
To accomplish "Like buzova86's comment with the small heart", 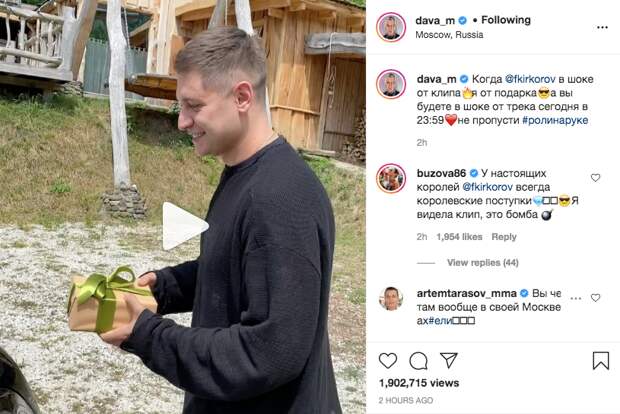I will [x=595, y=178].
